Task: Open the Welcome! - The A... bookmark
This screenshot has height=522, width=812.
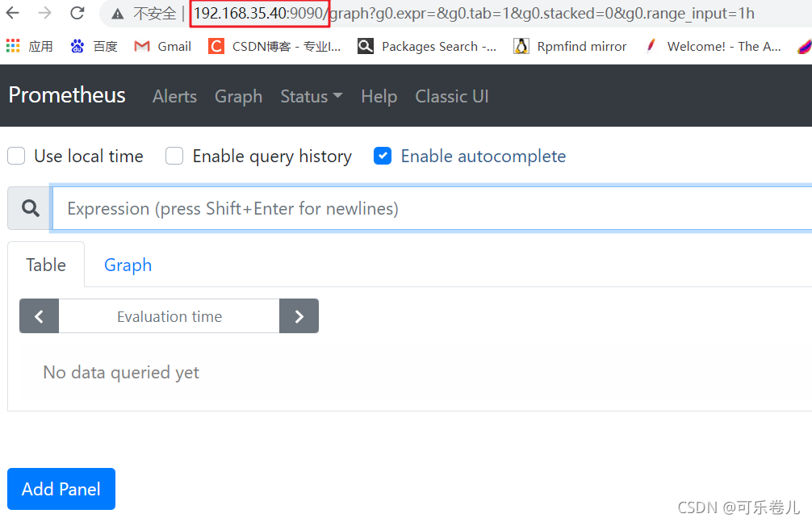Action: coord(713,47)
